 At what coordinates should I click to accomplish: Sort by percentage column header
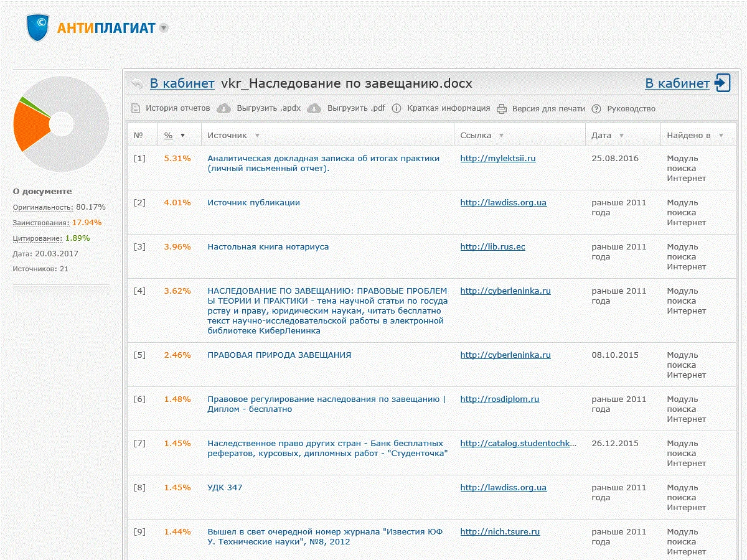169,135
